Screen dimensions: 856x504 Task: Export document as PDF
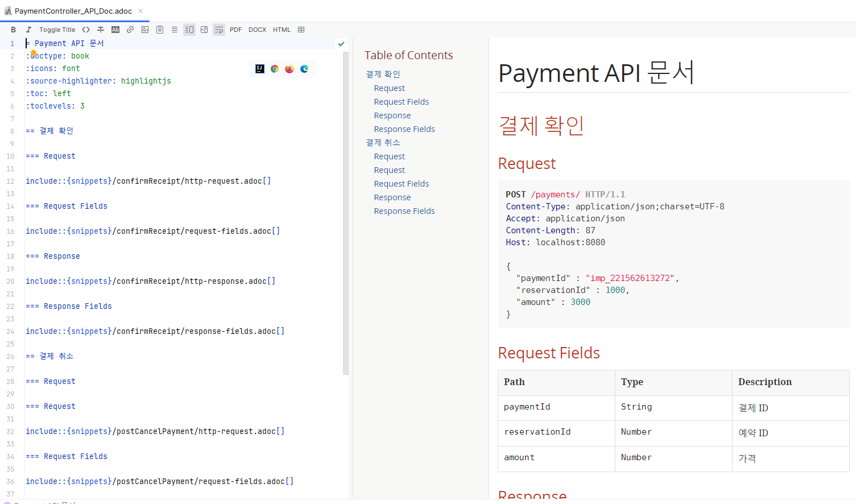coord(236,30)
